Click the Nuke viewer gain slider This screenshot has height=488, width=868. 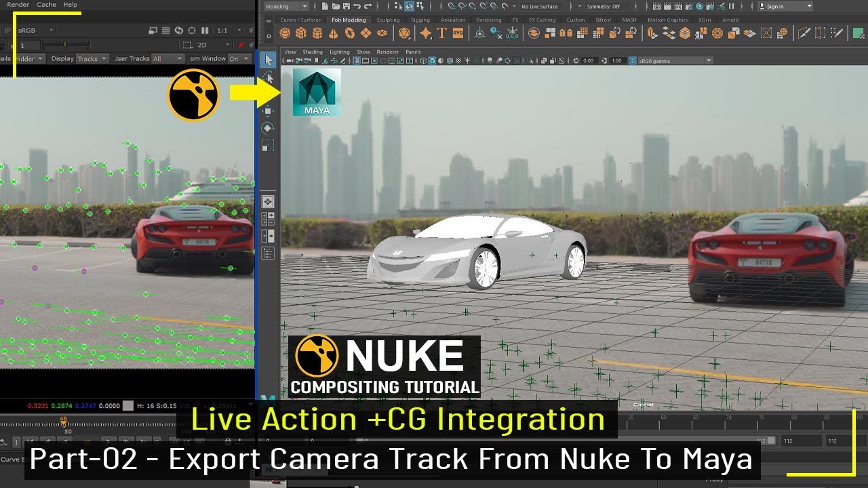(x=66, y=45)
